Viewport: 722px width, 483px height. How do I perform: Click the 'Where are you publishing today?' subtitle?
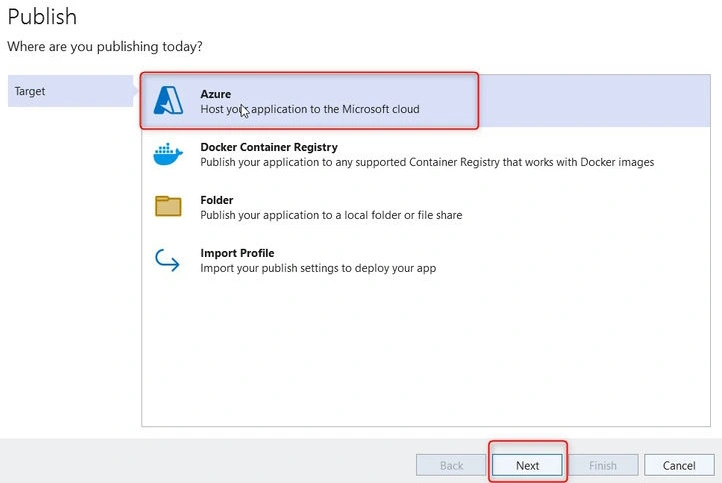point(105,47)
